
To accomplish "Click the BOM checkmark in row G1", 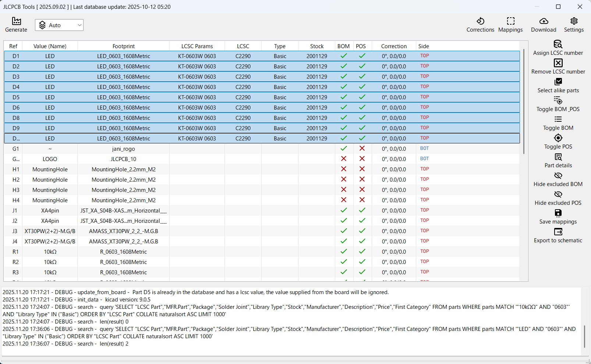I will [x=344, y=149].
